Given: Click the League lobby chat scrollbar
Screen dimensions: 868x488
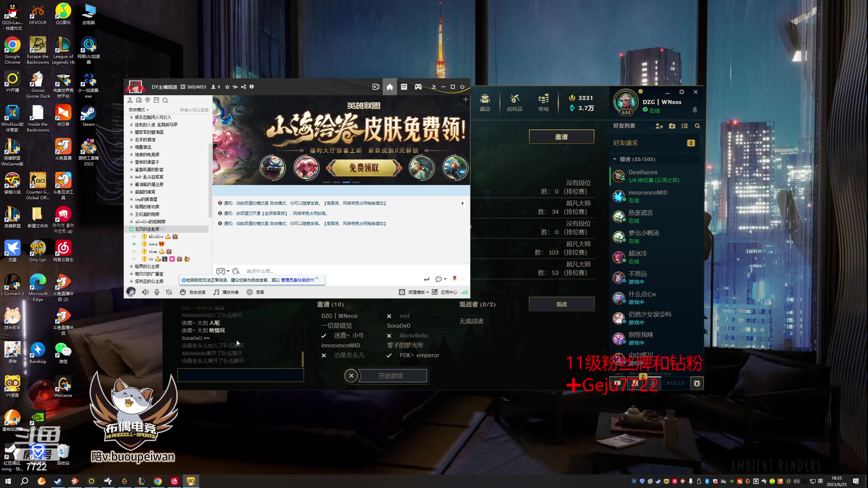Looking at the screenshot, I should (x=302, y=359).
